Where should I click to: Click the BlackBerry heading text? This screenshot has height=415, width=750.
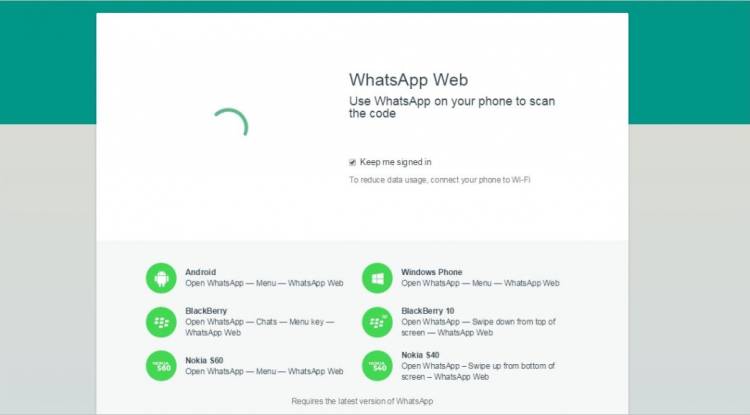click(x=206, y=311)
